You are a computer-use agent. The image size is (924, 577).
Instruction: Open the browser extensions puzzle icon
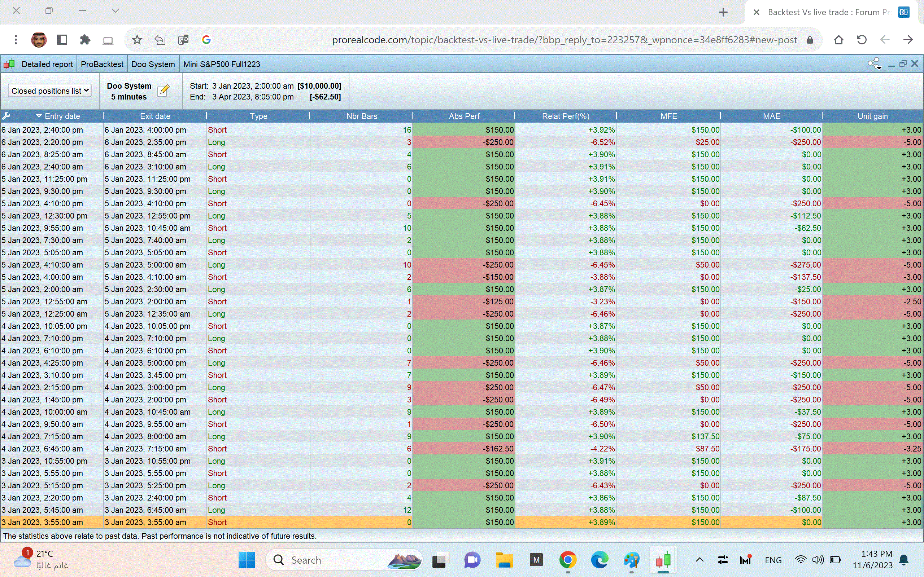pyautogui.click(x=85, y=40)
